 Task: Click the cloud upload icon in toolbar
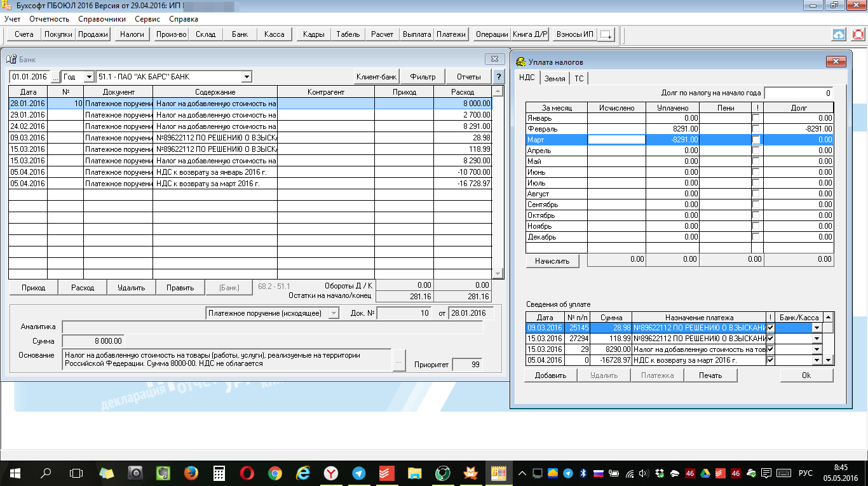[x=839, y=34]
